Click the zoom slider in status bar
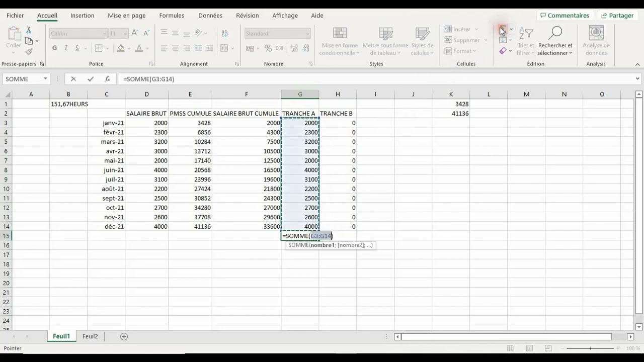 [x=590, y=348]
